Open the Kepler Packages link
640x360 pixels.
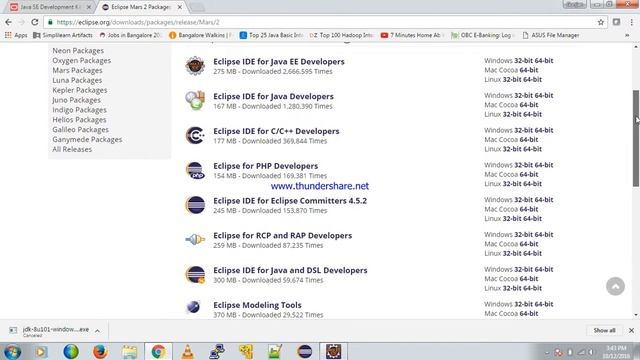pos(80,90)
